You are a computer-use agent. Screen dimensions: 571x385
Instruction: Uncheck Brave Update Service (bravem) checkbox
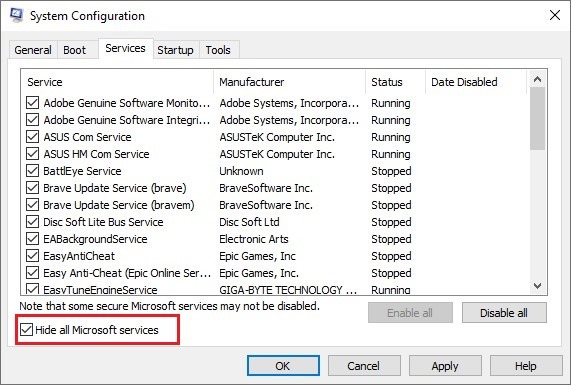[32, 205]
